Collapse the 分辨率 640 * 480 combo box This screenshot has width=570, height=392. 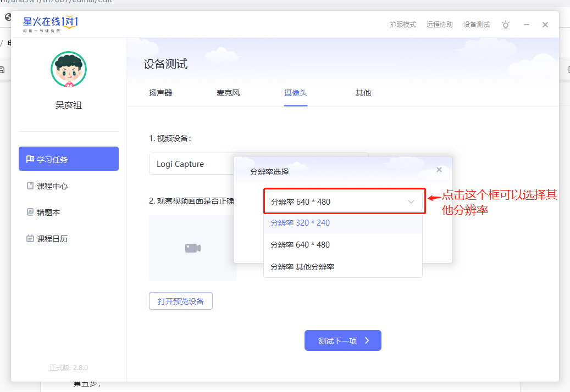[x=343, y=202]
